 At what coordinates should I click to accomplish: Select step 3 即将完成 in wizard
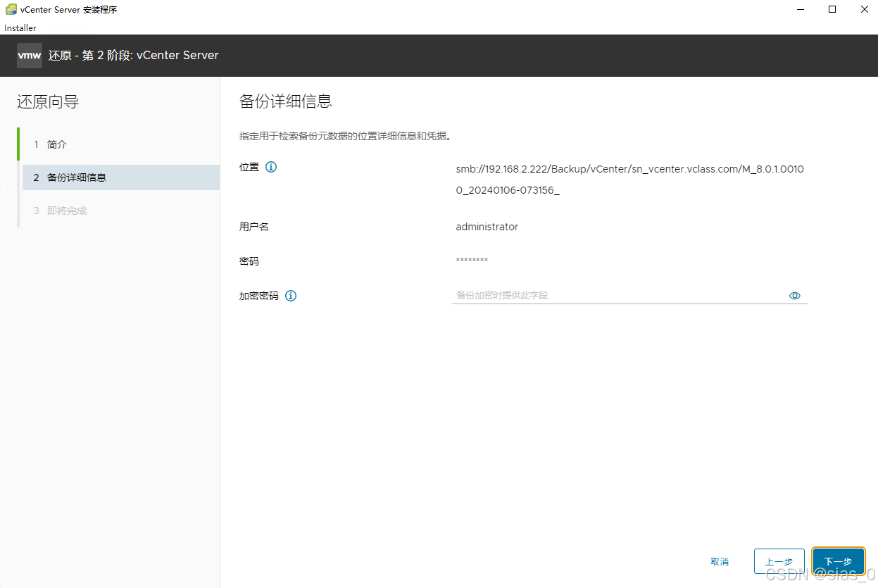120,211
